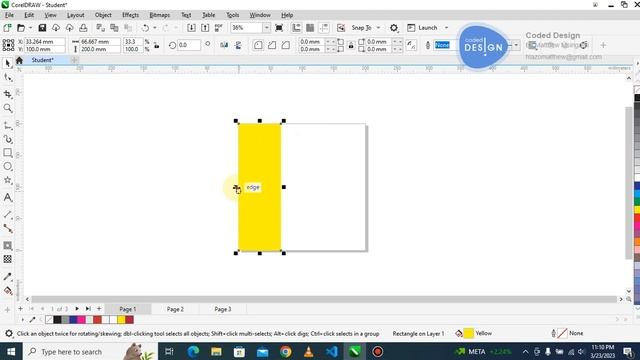The image size is (640, 360).
Task: Go to the next page arrow
Action: tap(77, 309)
